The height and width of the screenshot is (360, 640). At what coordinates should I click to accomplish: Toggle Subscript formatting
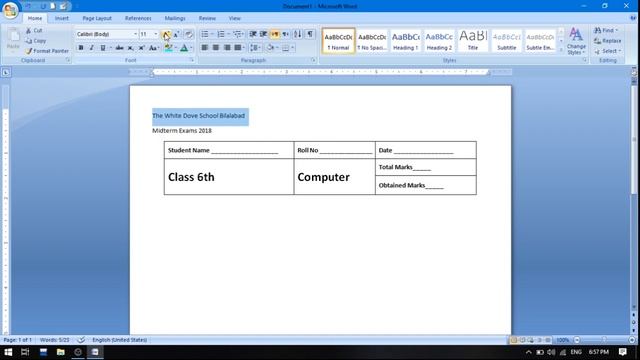(131, 48)
